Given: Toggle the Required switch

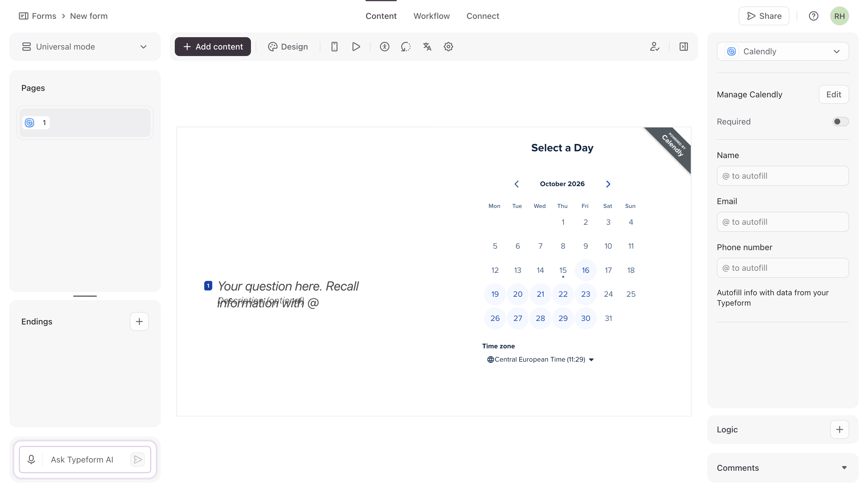Looking at the screenshot, I should click(x=840, y=122).
